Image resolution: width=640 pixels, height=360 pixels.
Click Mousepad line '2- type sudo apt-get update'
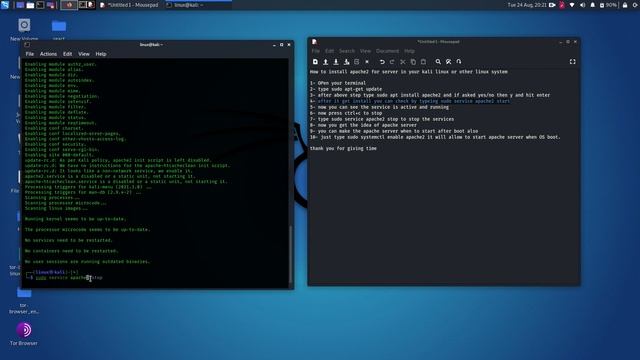tap(346, 89)
